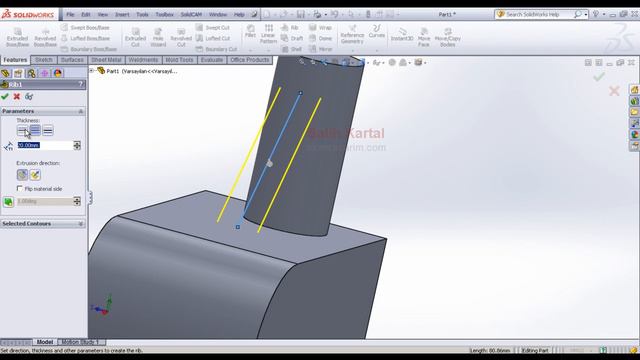This screenshot has width=640, height=360.
Task: Select Linear Pattern tool
Action: coord(268,34)
